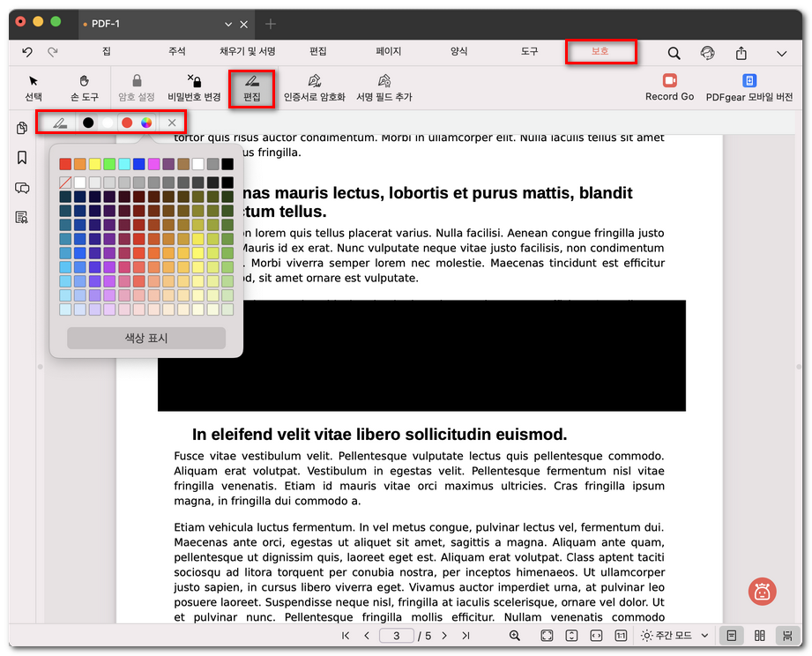Select the Hand tool (손 도구)
Viewport: 812px width, 656px height.
tap(85, 87)
